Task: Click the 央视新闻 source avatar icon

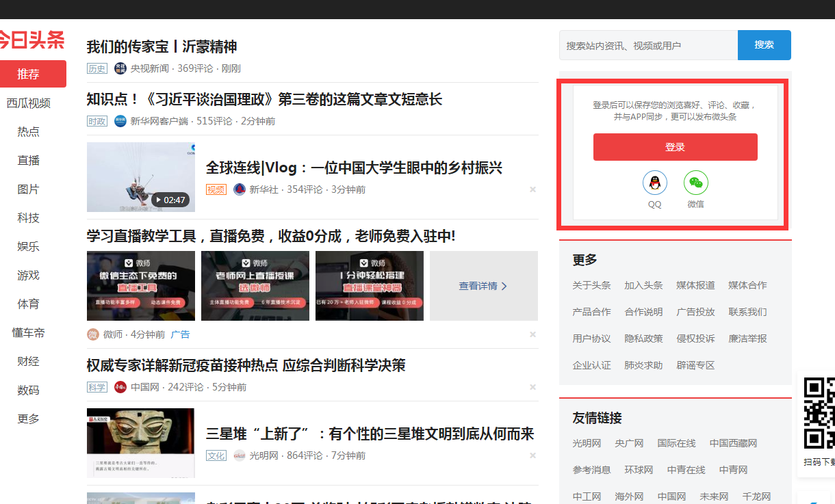Action: click(120, 68)
